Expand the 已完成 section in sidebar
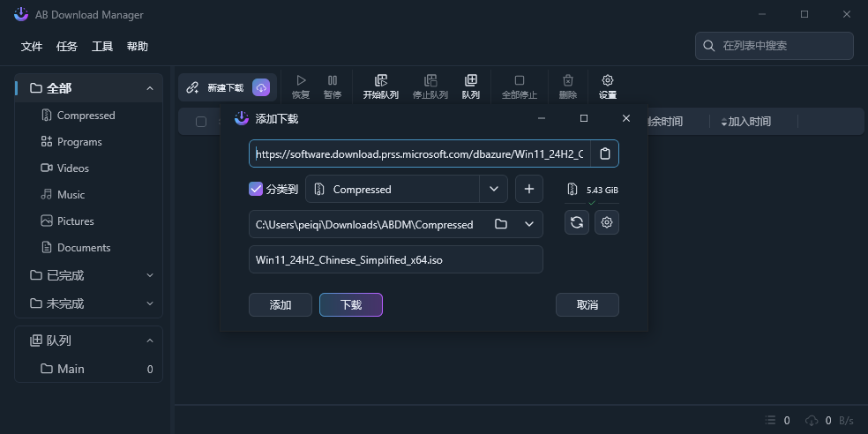The width and height of the screenshot is (868, 434). (149, 275)
